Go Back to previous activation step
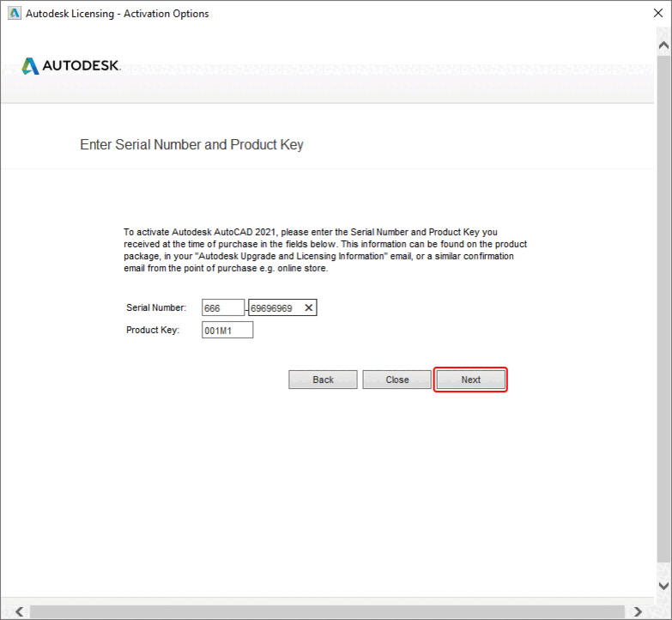The width and height of the screenshot is (672, 620). [323, 380]
